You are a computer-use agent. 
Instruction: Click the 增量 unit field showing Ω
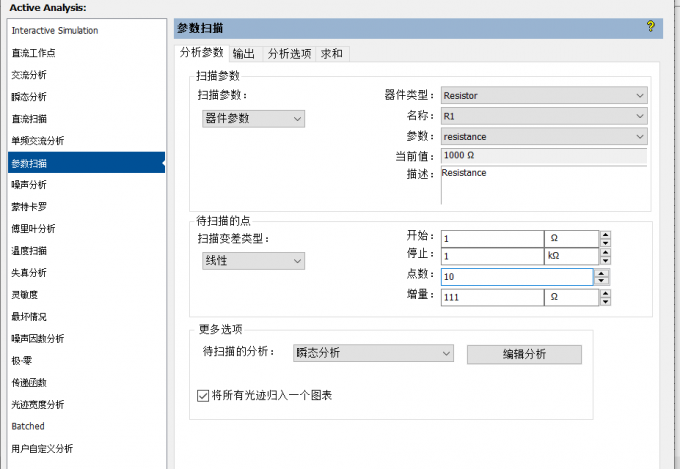pyautogui.click(x=572, y=297)
